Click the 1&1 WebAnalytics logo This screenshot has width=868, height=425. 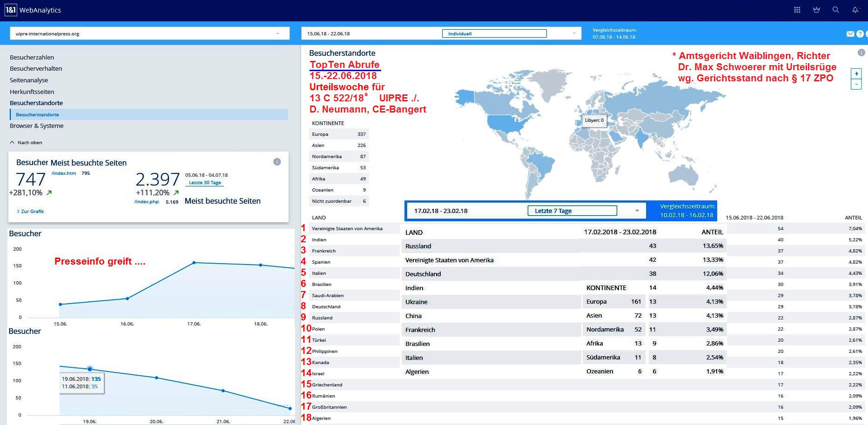tap(33, 10)
